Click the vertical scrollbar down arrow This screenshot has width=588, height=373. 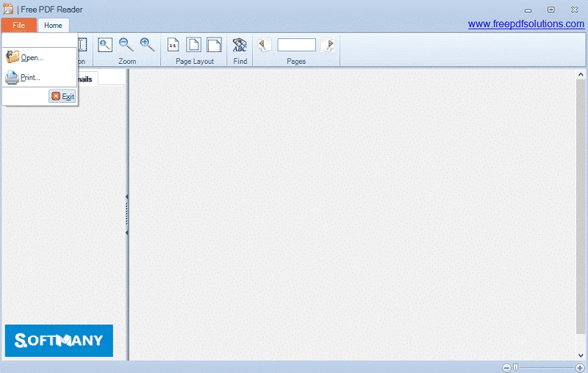point(581,355)
